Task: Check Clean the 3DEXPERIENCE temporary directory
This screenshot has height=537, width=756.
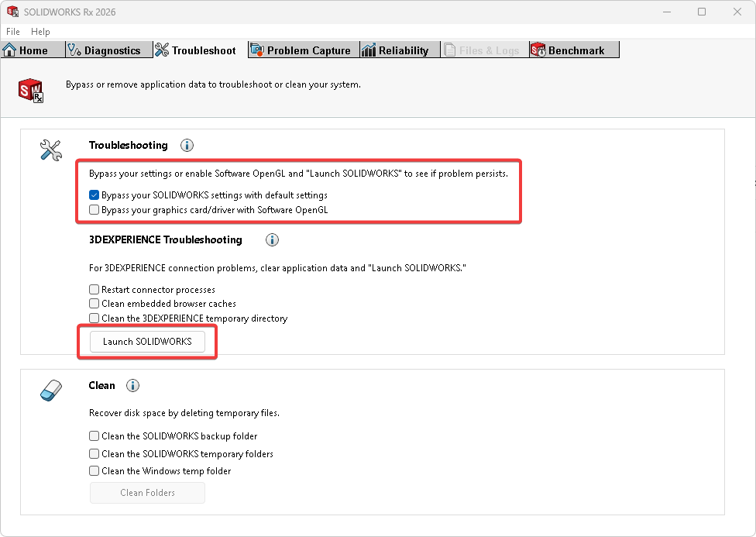Action: pyautogui.click(x=94, y=318)
